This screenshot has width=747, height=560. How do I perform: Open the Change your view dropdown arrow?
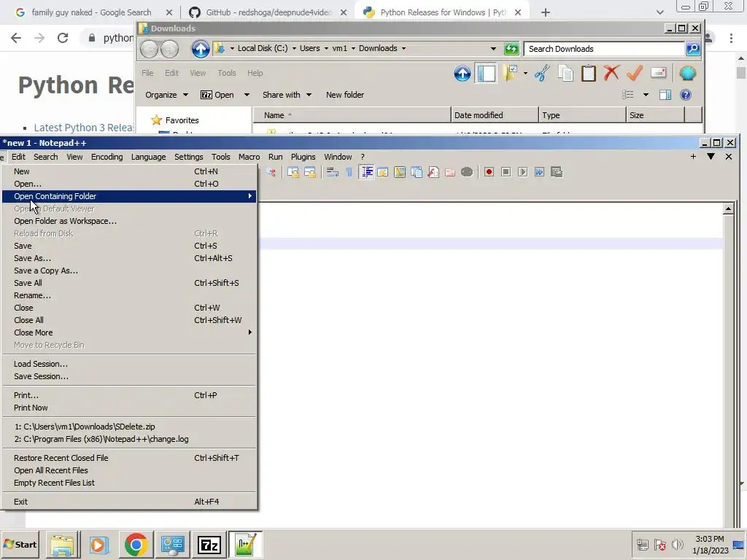pos(646,95)
